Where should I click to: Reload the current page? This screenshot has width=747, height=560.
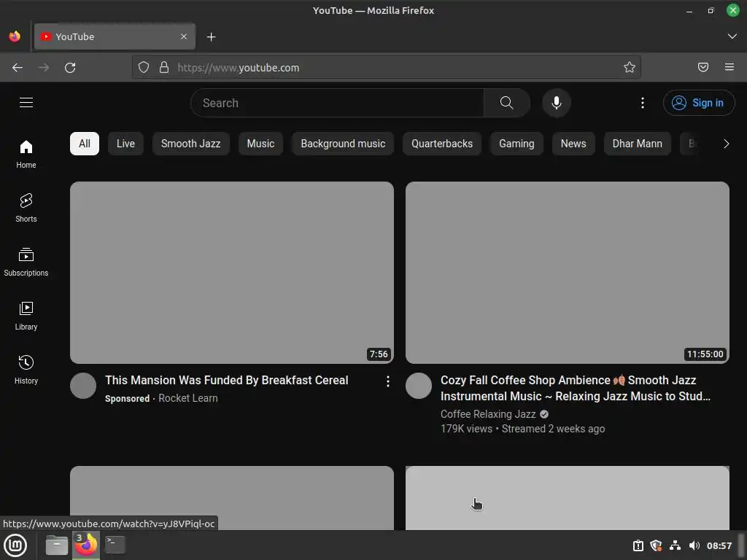[70, 68]
